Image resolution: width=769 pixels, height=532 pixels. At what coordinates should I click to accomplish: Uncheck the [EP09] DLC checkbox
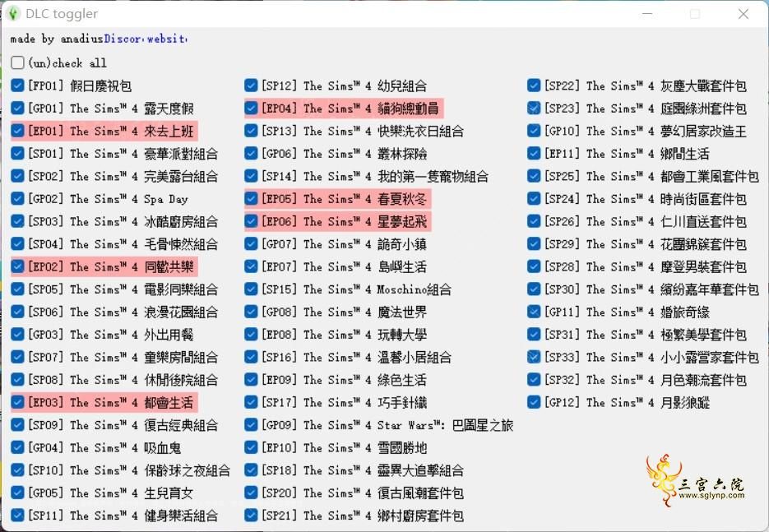(x=251, y=380)
